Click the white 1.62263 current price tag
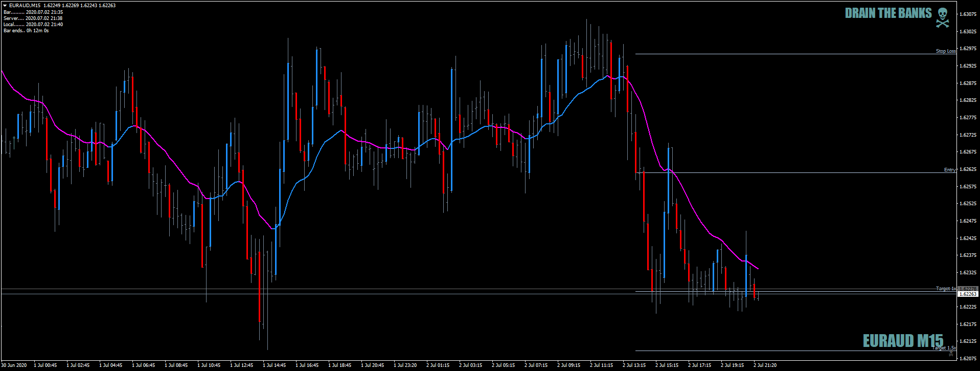980x371 pixels. point(967,294)
